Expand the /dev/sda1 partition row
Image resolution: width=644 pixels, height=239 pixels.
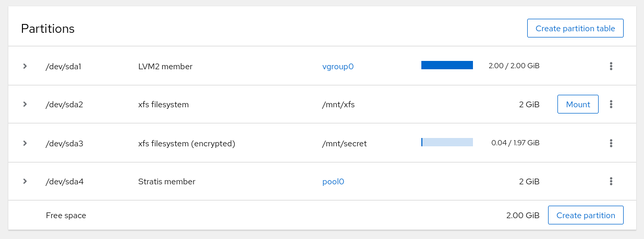(x=25, y=66)
